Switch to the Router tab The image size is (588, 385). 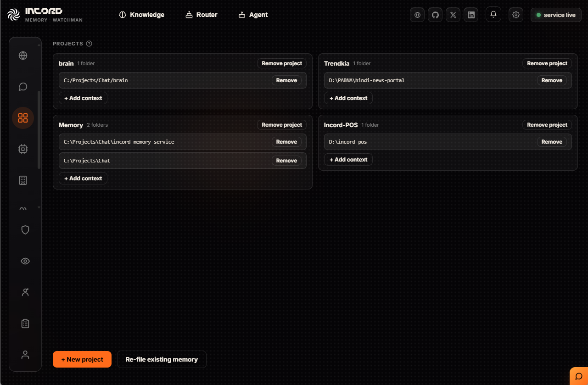pyautogui.click(x=202, y=15)
